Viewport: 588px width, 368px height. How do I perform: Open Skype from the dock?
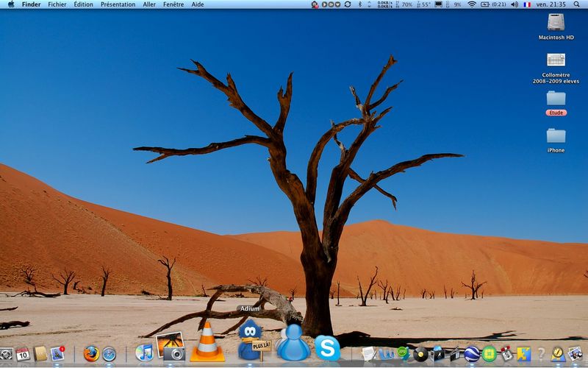tap(327, 348)
